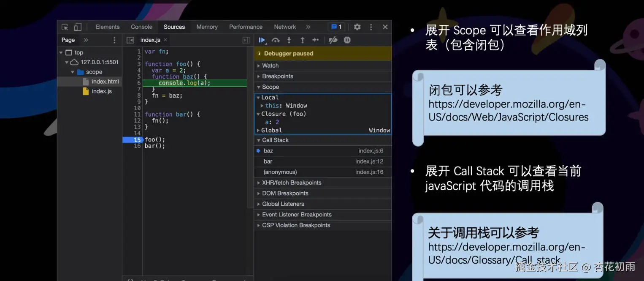Switch to the Console tab
The height and width of the screenshot is (281, 644).
(141, 27)
